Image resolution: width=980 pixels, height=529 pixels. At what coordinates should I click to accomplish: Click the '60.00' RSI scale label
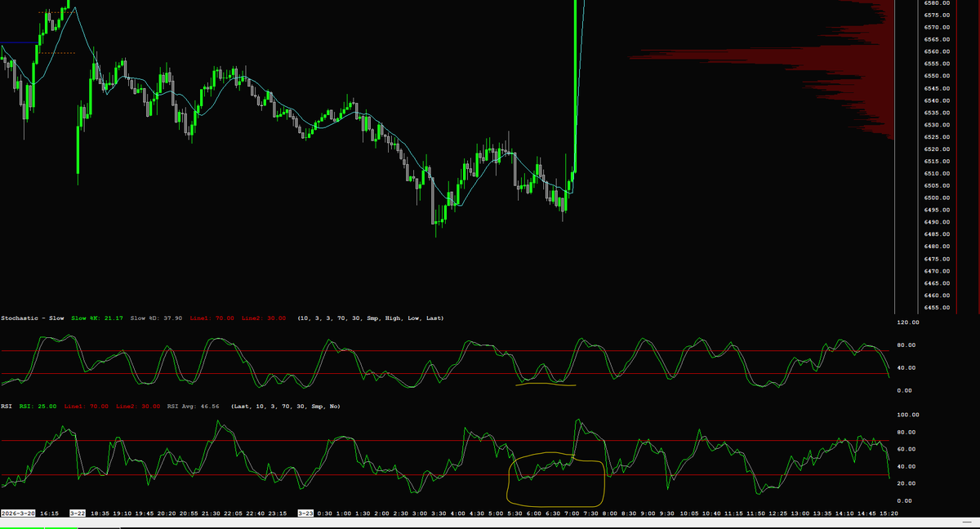(x=908, y=449)
